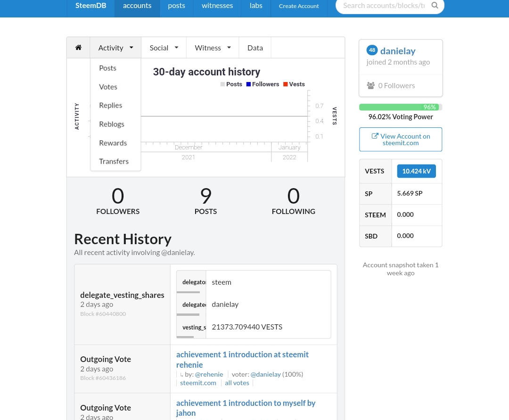Go to SteemDB home in navbar
The width and height of the screenshot is (509, 420).
tap(90, 6)
